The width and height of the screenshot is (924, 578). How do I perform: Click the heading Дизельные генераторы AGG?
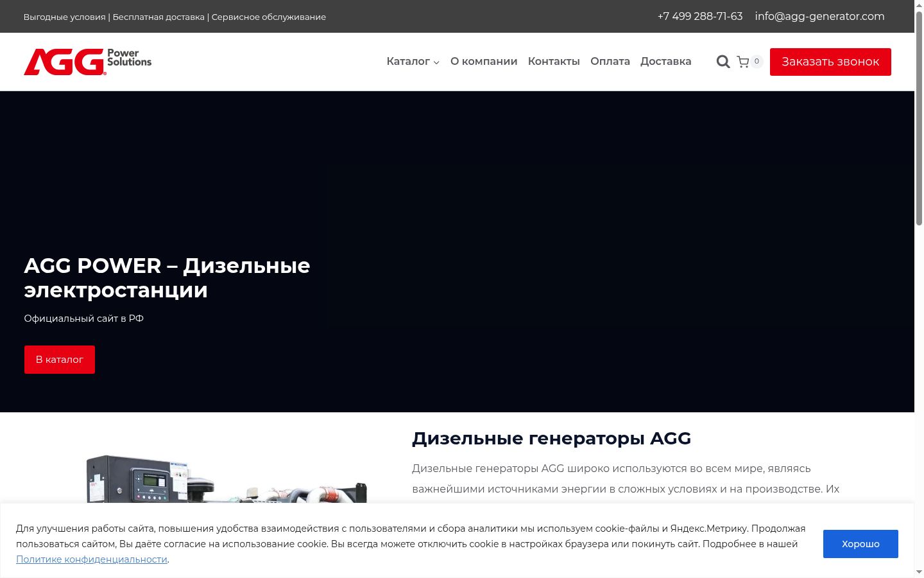click(551, 439)
